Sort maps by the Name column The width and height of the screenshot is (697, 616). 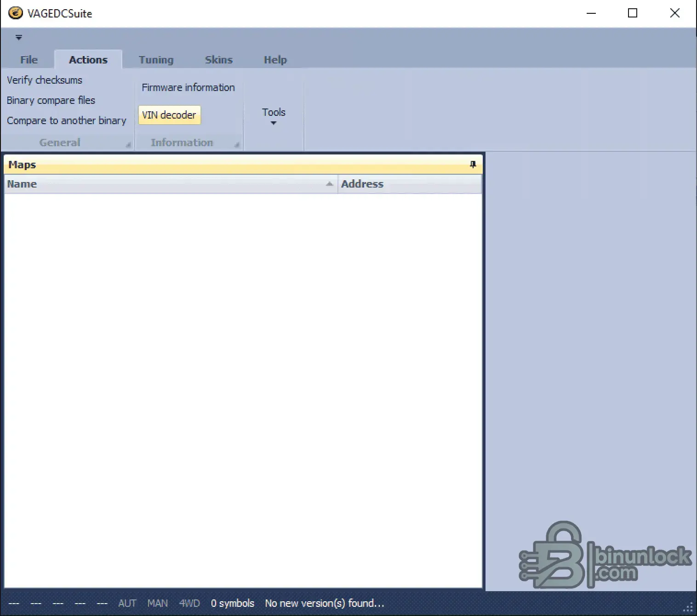(171, 184)
